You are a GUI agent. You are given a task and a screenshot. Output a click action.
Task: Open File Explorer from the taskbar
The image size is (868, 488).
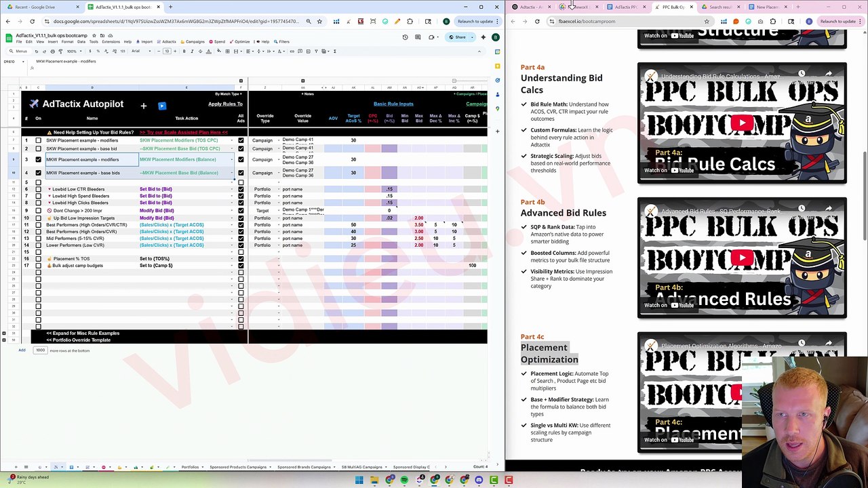[374, 481]
